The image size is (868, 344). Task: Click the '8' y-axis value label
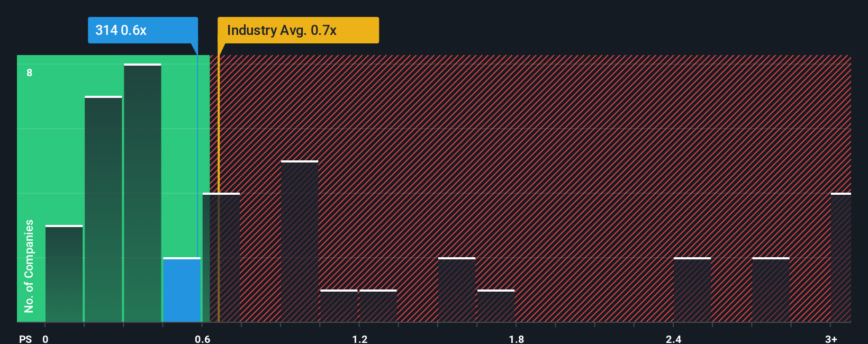click(x=30, y=73)
